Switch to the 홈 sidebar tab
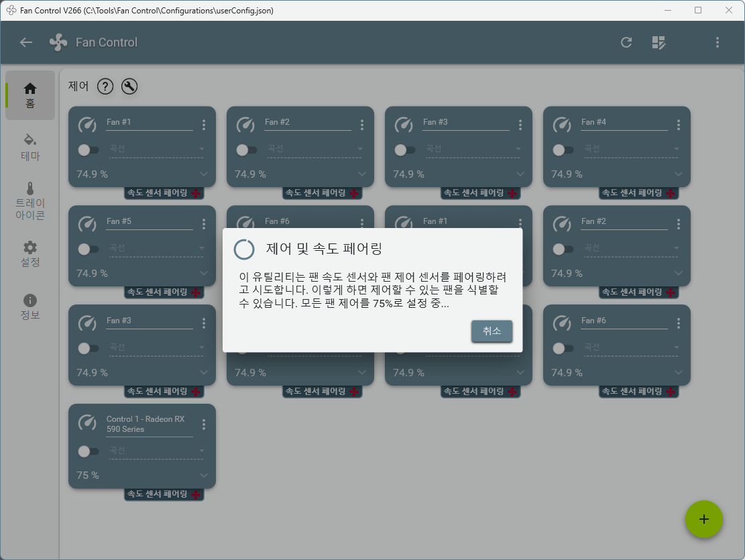 coord(30,95)
